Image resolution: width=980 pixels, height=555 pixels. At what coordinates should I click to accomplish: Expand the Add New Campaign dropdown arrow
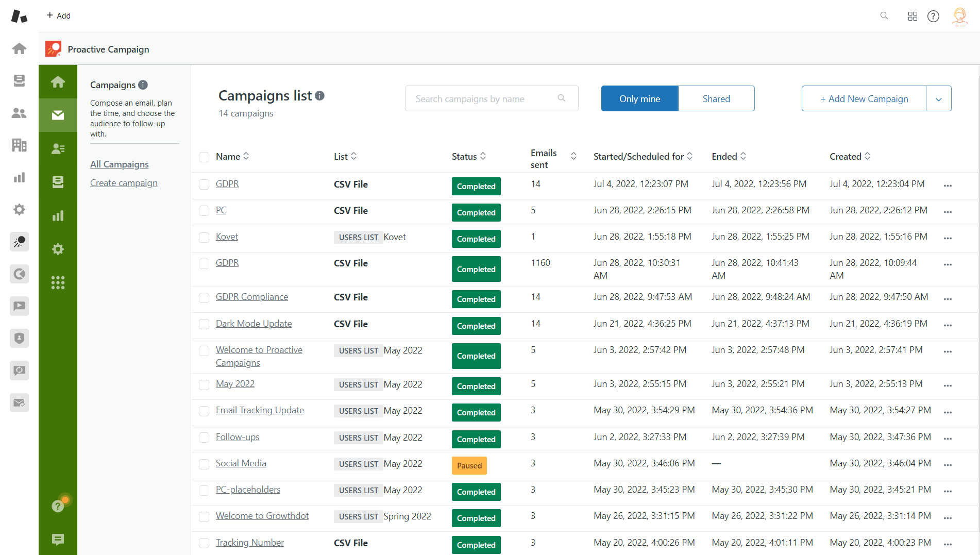click(x=939, y=98)
